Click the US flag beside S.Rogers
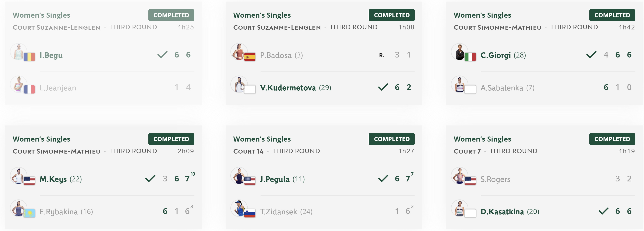This screenshot has width=644, height=231. click(x=470, y=181)
